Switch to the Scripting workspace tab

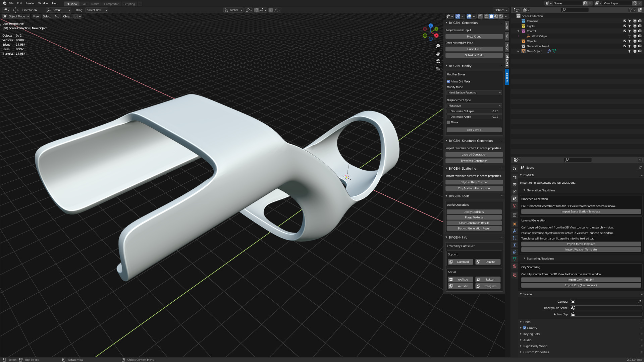click(129, 4)
